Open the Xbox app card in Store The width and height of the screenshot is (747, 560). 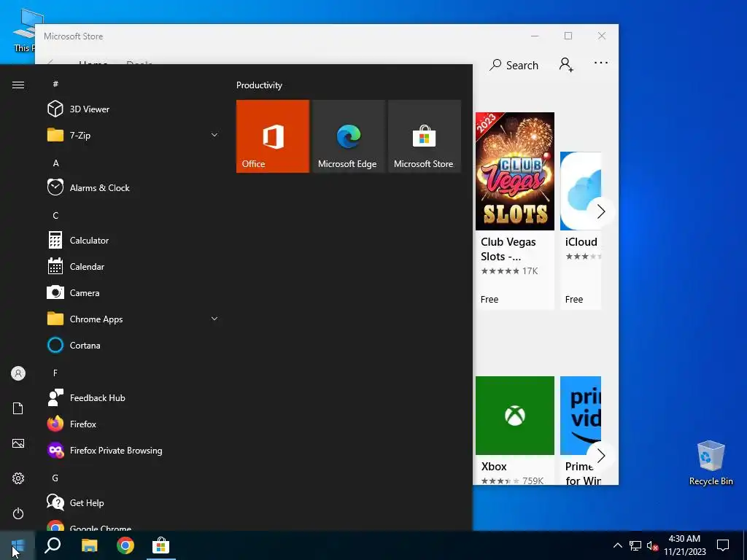coord(515,430)
